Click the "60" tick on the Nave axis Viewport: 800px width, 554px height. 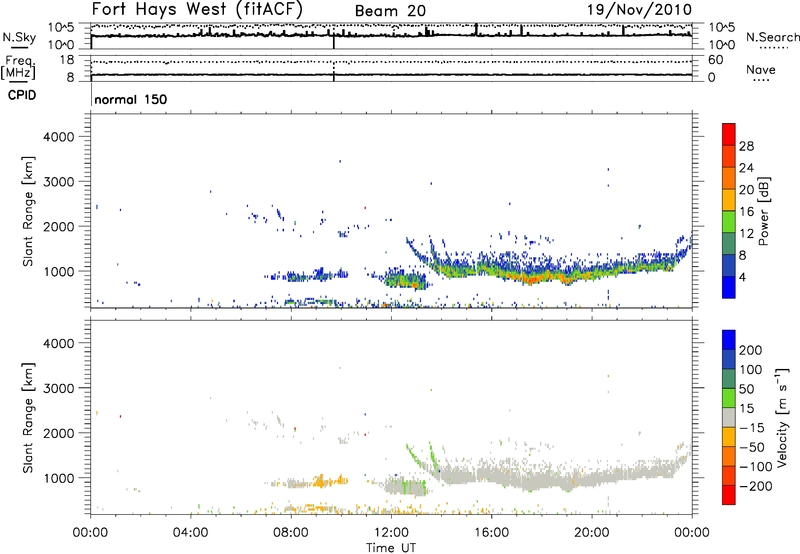click(x=715, y=60)
